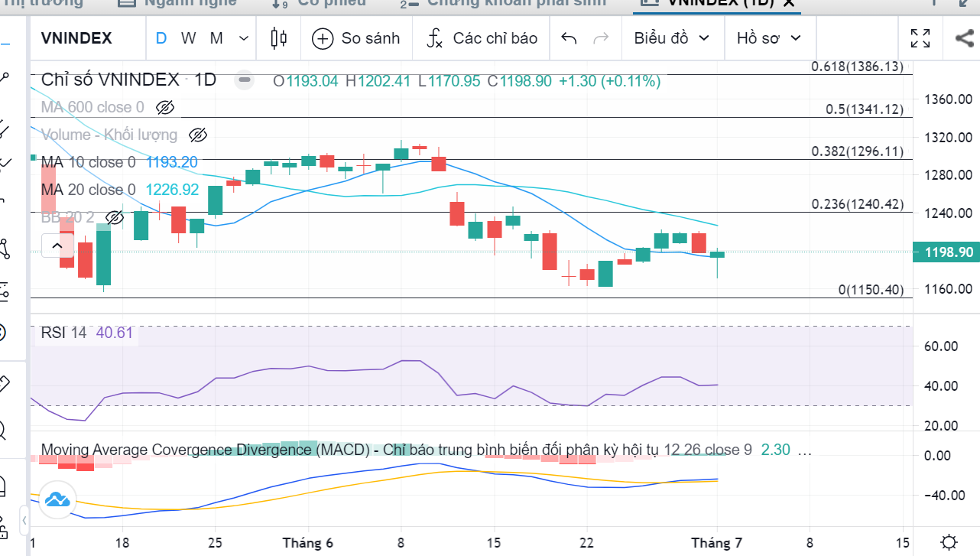This screenshot has height=556, width=980.
Task: Close the VNINDEX (1D) tab
Action: pyautogui.click(x=790, y=2)
